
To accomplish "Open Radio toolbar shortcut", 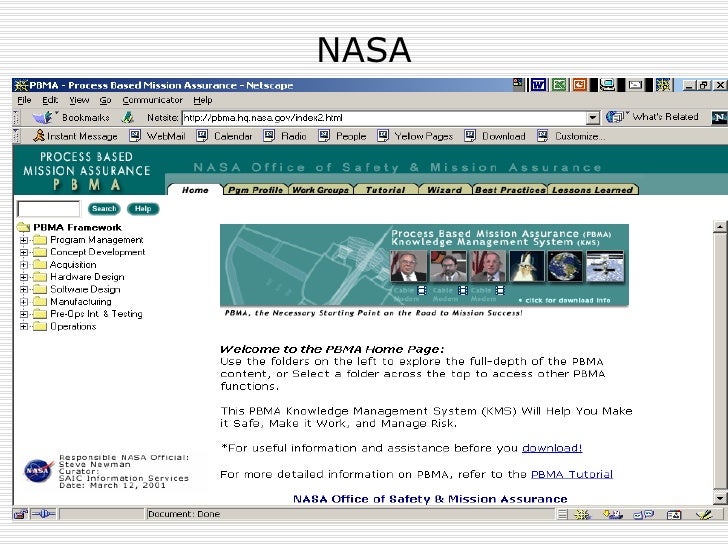I will click(285, 136).
